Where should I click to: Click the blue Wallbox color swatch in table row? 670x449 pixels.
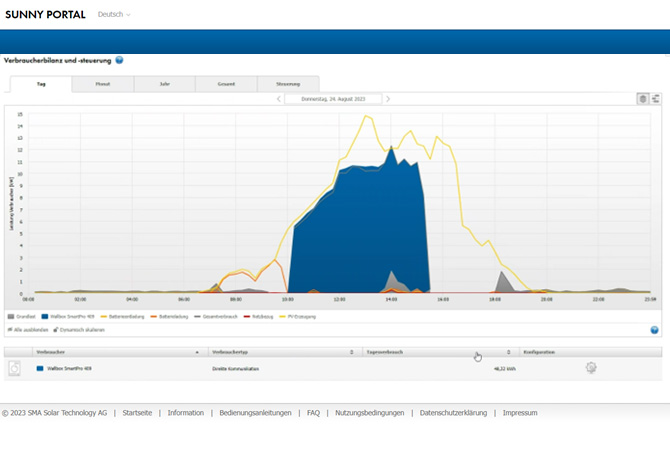point(40,368)
